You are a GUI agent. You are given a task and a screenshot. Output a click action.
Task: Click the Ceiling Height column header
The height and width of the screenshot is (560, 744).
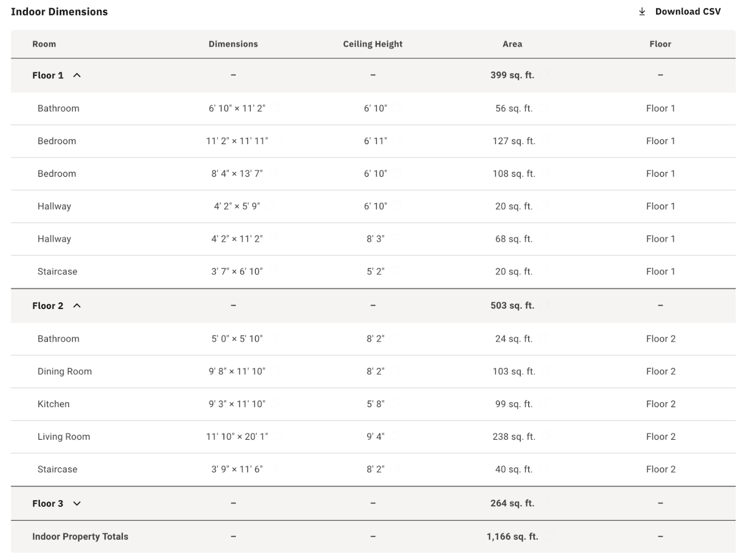point(373,44)
